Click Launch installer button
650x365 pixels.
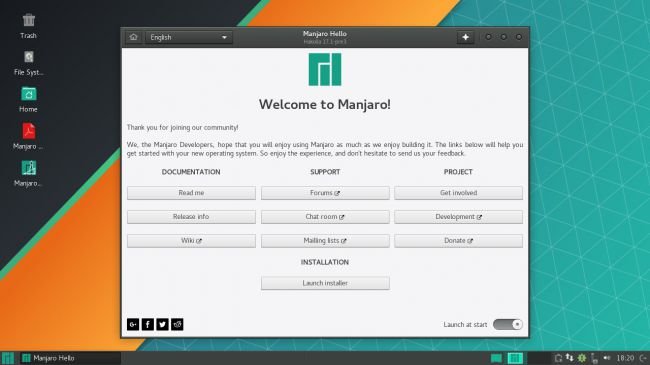coord(325,283)
